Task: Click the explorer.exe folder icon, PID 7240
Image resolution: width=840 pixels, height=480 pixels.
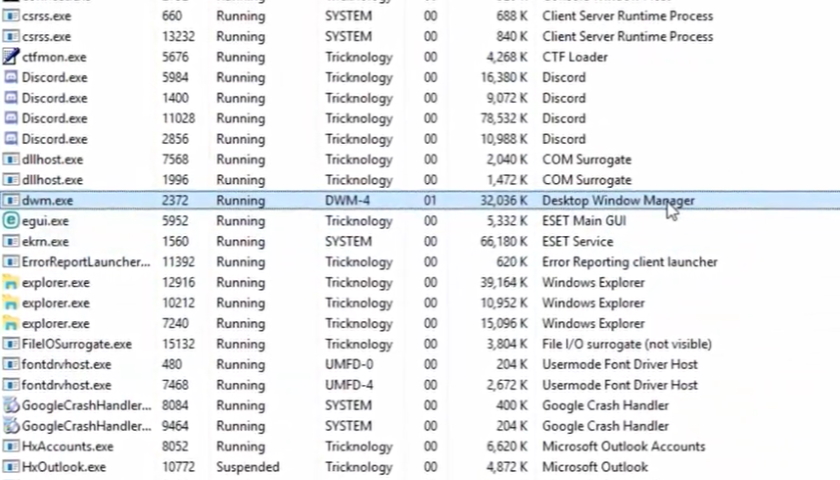Action: (x=11, y=323)
